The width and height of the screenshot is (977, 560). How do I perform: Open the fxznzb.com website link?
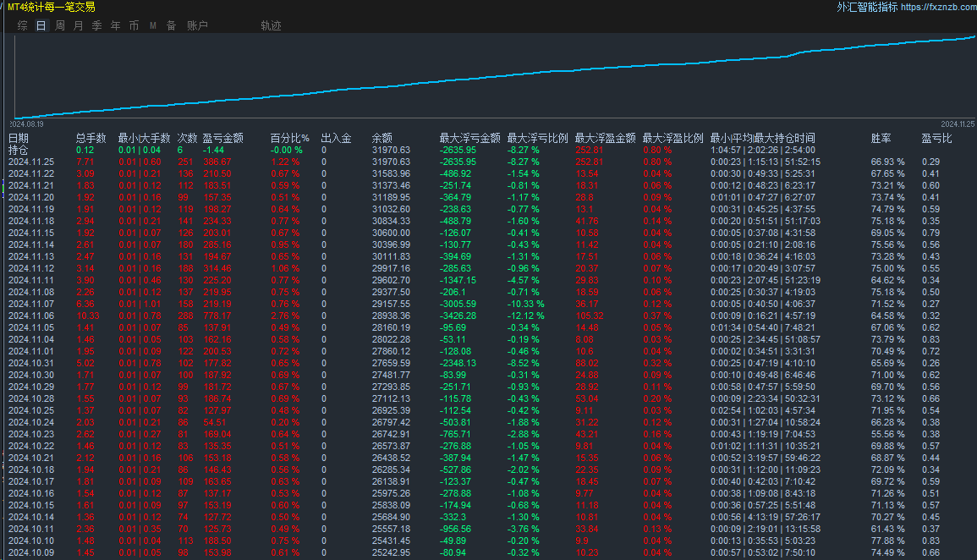click(938, 7)
